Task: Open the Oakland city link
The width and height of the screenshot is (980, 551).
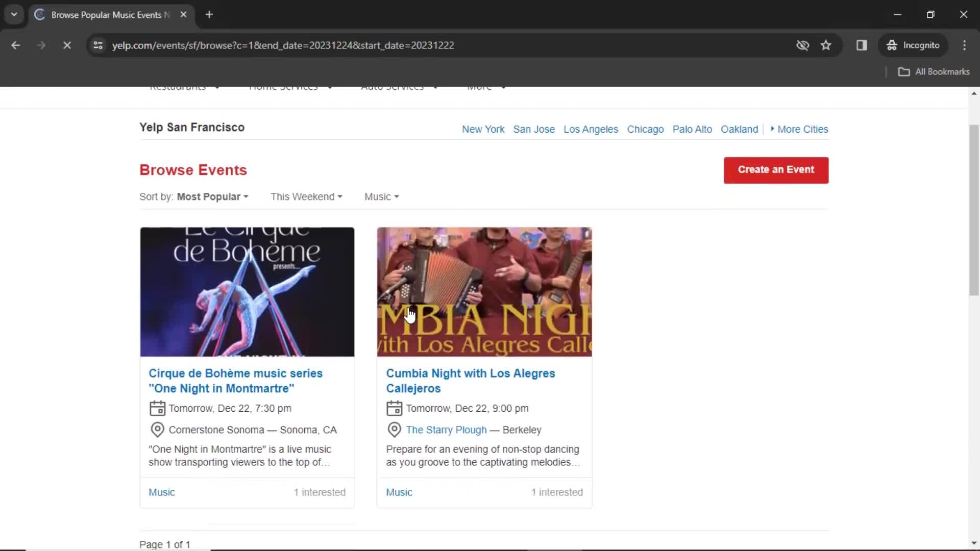Action: [739, 130]
